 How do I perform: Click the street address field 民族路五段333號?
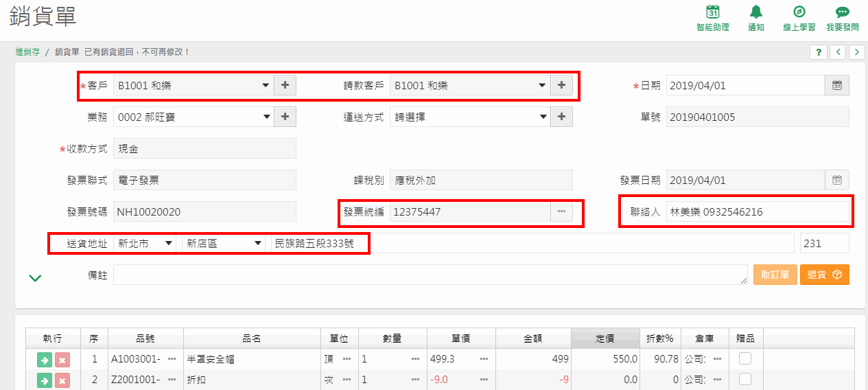[532, 243]
